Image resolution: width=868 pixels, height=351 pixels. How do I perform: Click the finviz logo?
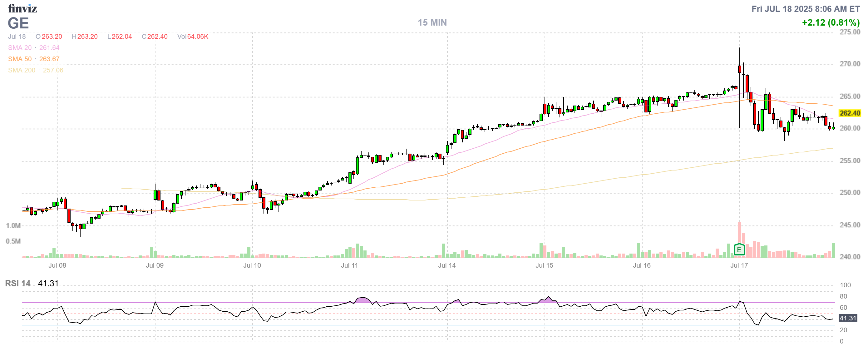pos(22,8)
